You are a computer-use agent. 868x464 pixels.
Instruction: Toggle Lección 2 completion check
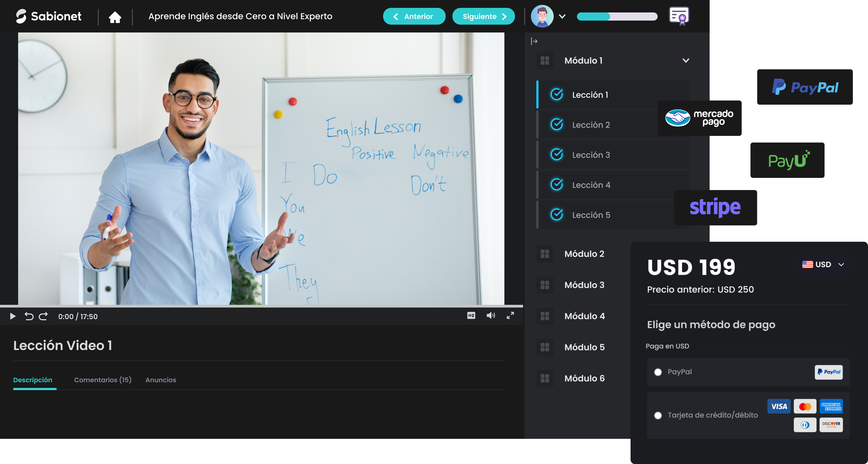click(557, 125)
